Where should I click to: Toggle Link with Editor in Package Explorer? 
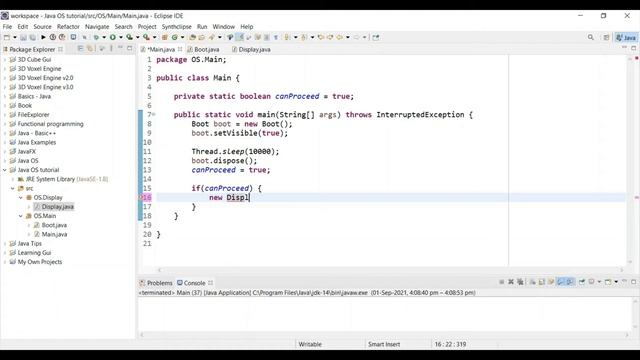pos(90,49)
